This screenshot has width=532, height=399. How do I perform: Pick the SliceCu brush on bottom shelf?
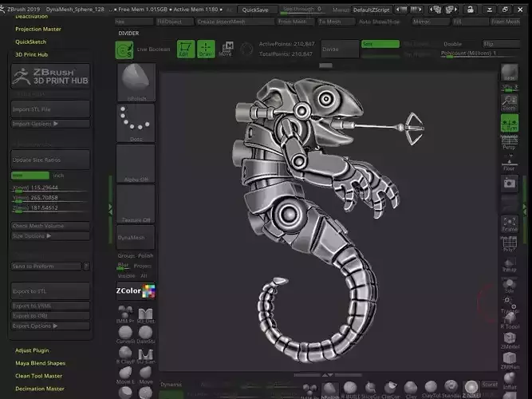371,390
